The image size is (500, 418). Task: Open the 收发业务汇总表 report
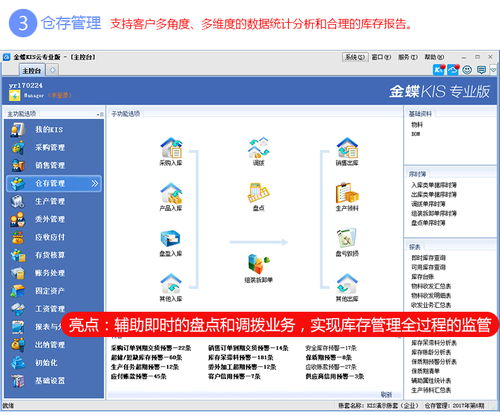pyautogui.click(x=431, y=305)
